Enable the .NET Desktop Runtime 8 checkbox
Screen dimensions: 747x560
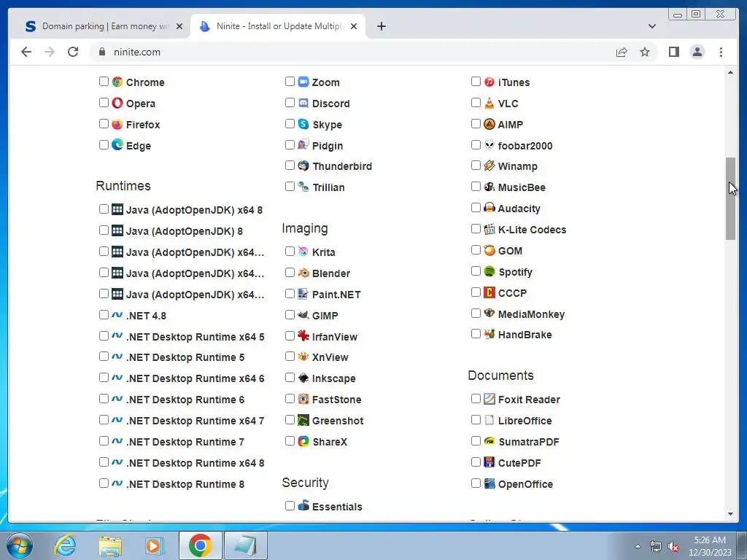click(x=104, y=483)
